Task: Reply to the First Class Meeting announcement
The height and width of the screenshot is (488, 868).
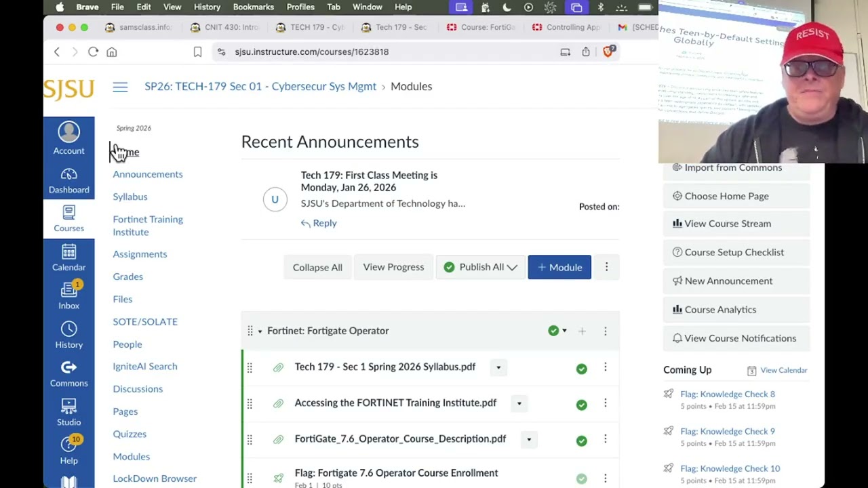Action: pyautogui.click(x=319, y=223)
